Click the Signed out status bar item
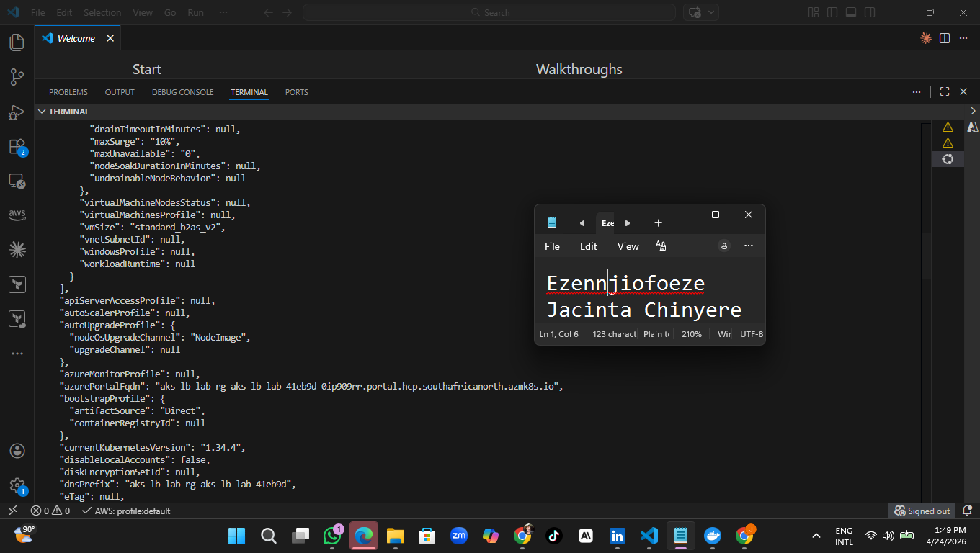Image resolution: width=980 pixels, height=553 pixels. [922, 511]
